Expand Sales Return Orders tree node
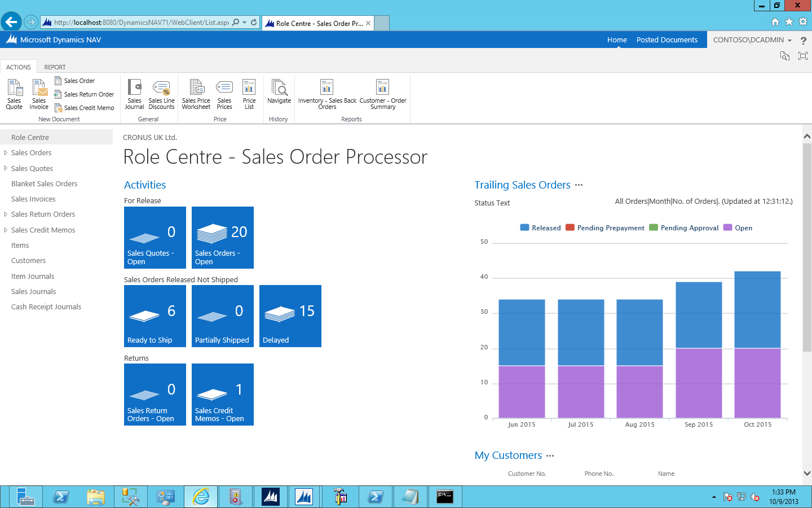 pos(6,214)
